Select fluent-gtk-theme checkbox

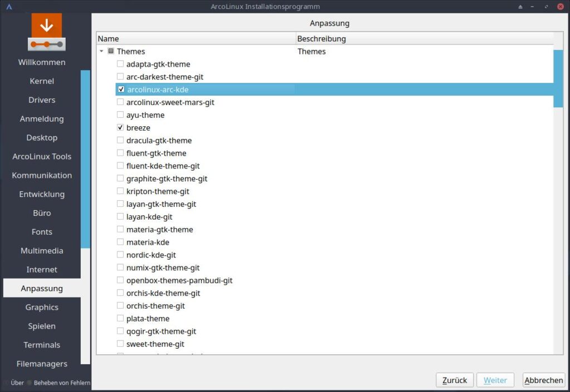(120, 153)
